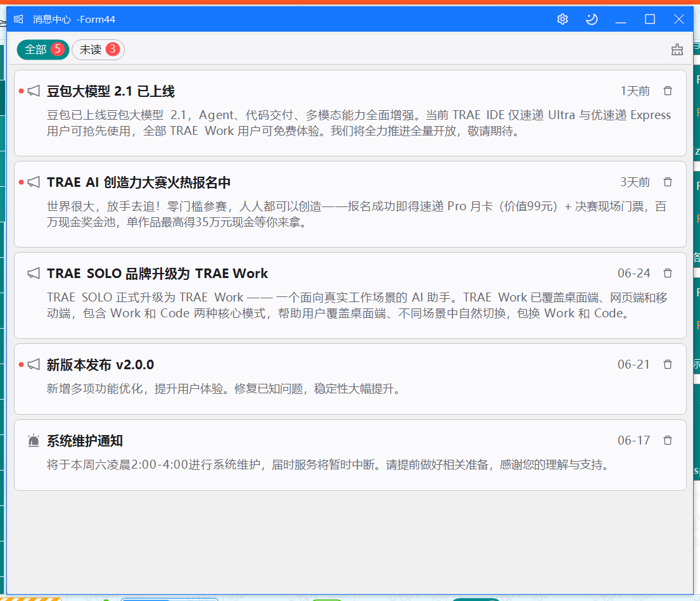The height and width of the screenshot is (601, 700).
Task: Click body text 新增多项功能优化
Action: [223, 389]
